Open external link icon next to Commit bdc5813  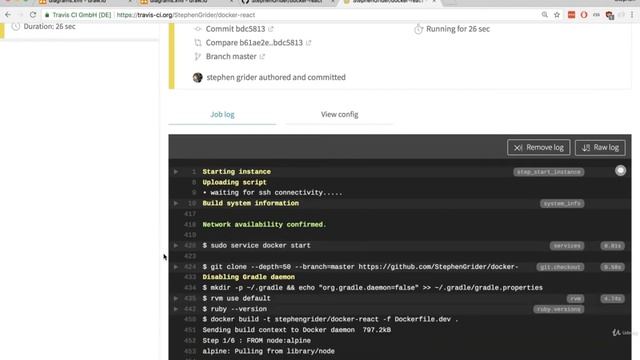[x=271, y=29]
